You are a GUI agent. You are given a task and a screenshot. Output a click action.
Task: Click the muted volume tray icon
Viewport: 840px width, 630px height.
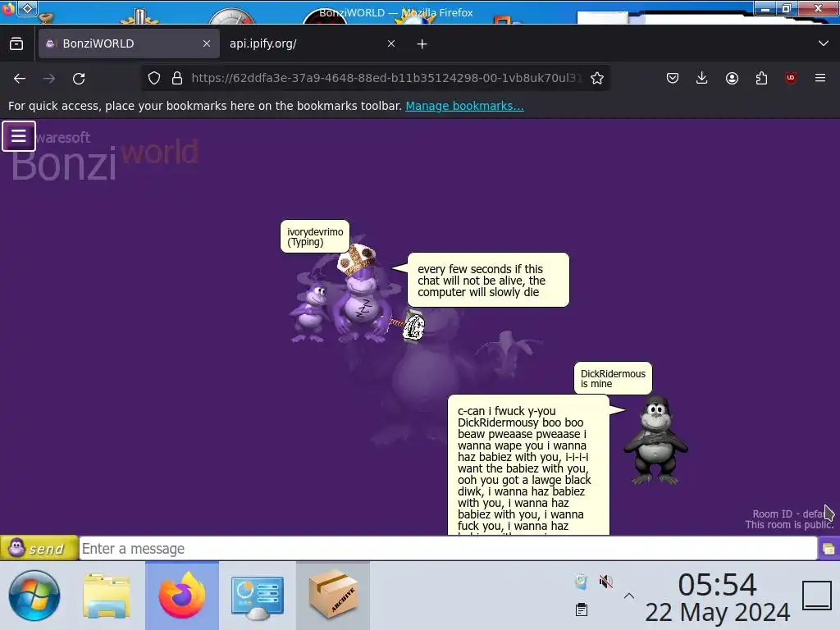606,582
